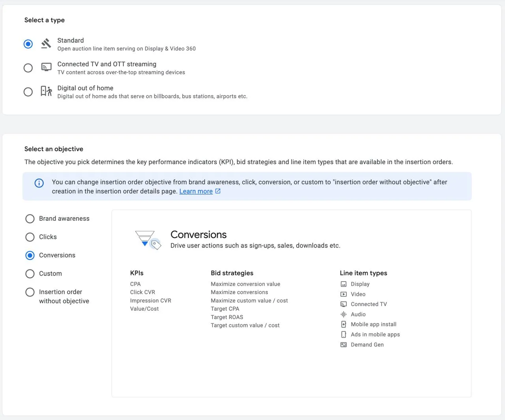Click the external link icon beside Learn more
Image resolution: width=505 pixels, height=420 pixels.
218,191
